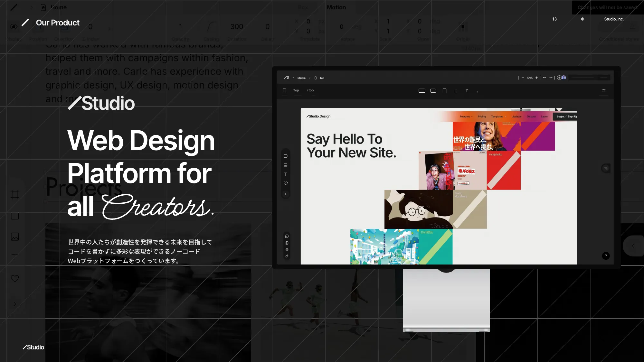Open the Features dropdown in site nav

[x=466, y=116]
